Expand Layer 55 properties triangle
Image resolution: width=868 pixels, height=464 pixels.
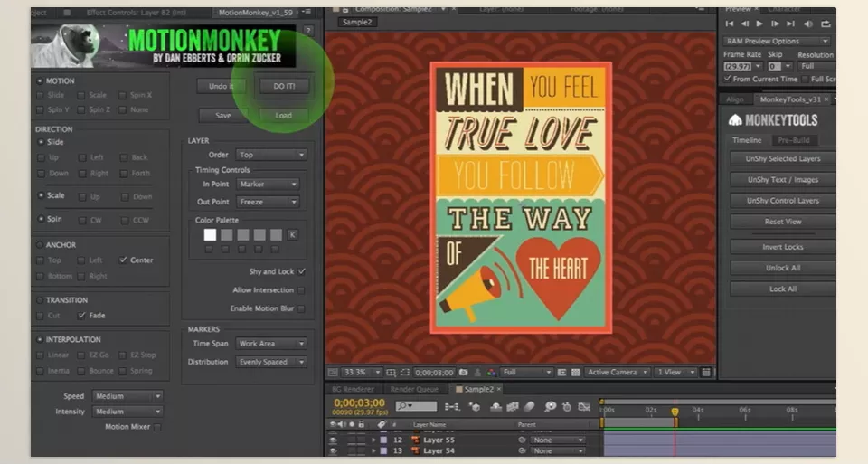[373, 440]
